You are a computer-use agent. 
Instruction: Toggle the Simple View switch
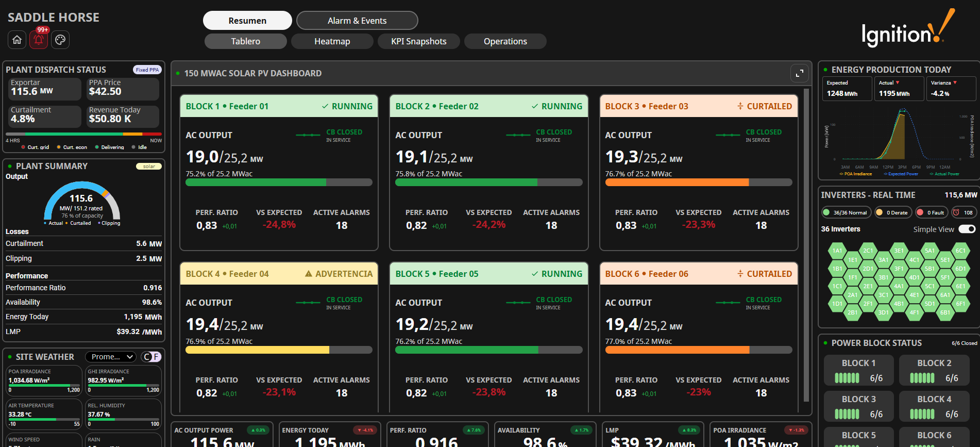(x=967, y=229)
